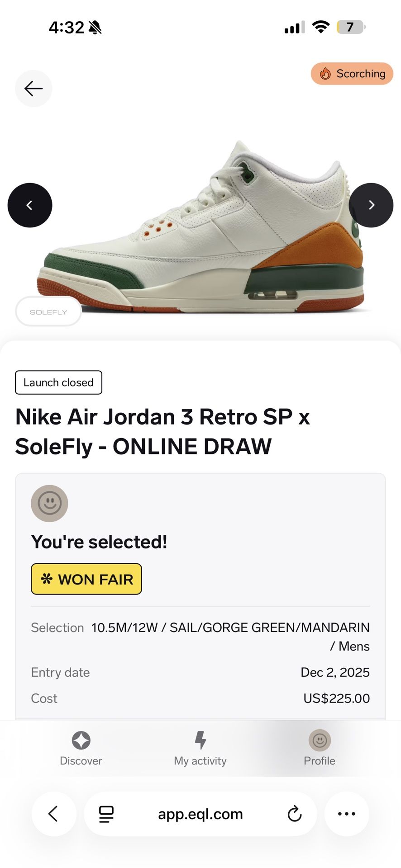Screen dimensions: 401x868
Task: Open the browser page options icon
Action: click(x=106, y=814)
